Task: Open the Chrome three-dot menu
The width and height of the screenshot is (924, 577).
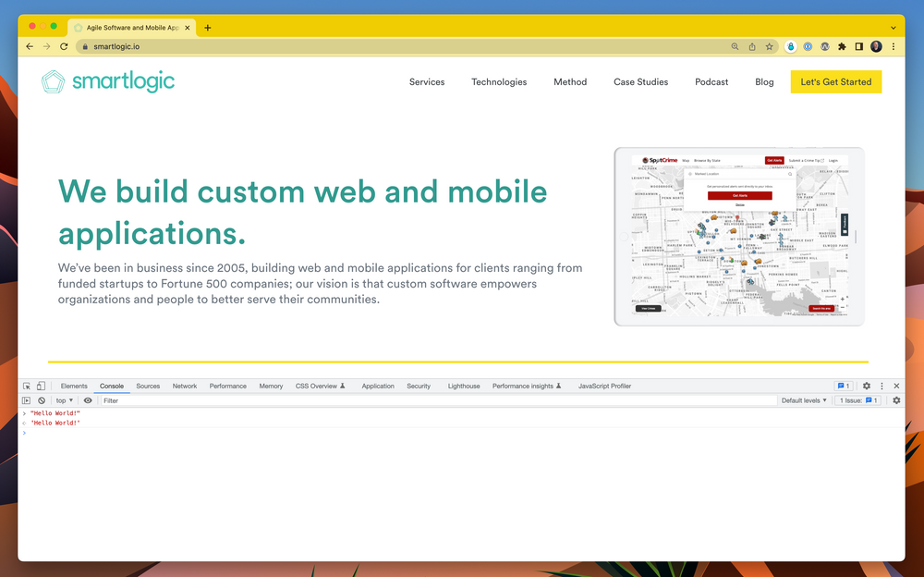Action: pyautogui.click(x=894, y=46)
